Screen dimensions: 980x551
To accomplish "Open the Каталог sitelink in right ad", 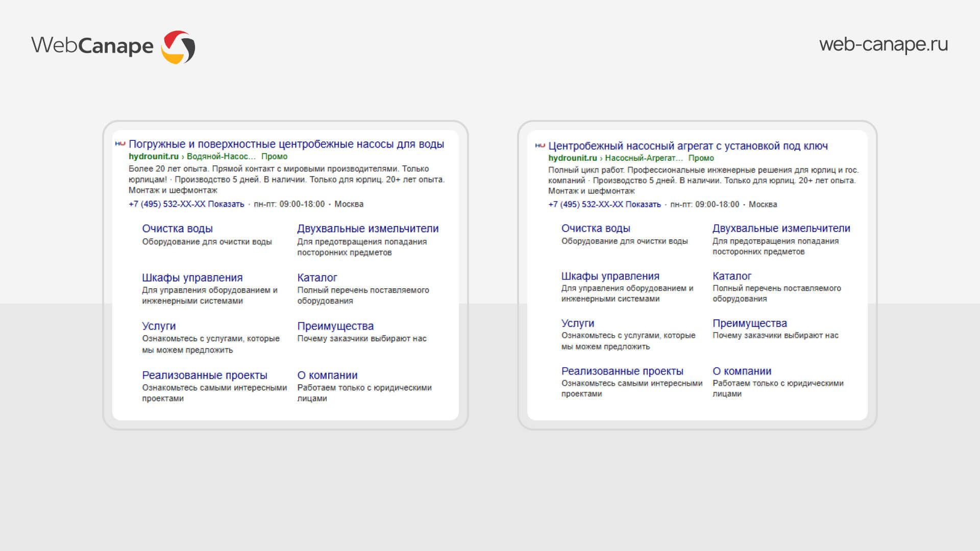I will point(731,276).
